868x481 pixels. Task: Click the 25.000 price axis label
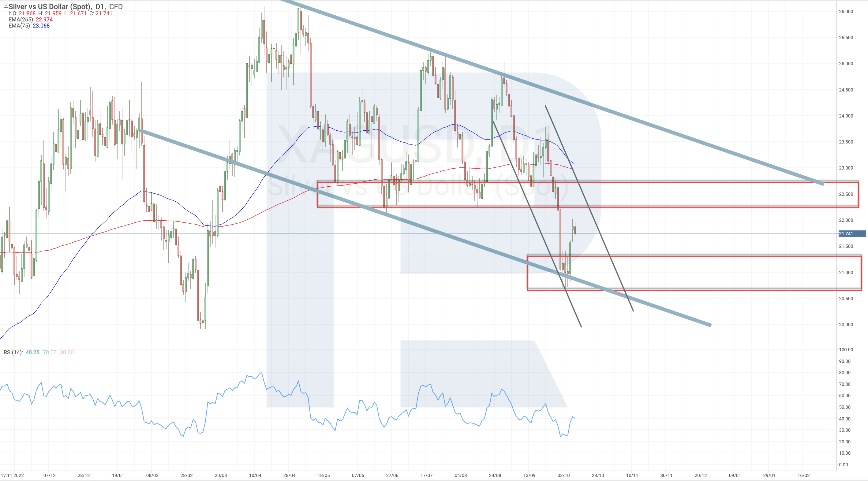click(x=846, y=64)
